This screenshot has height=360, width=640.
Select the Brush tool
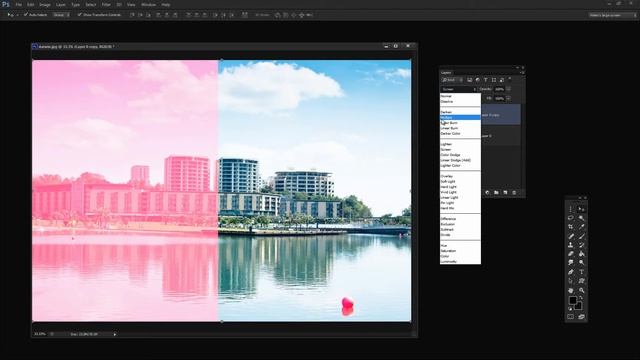click(x=582, y=236)
